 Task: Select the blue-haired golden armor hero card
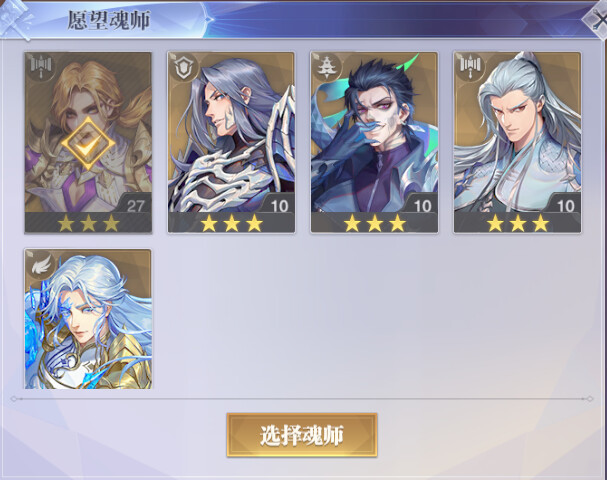(88, 319)
